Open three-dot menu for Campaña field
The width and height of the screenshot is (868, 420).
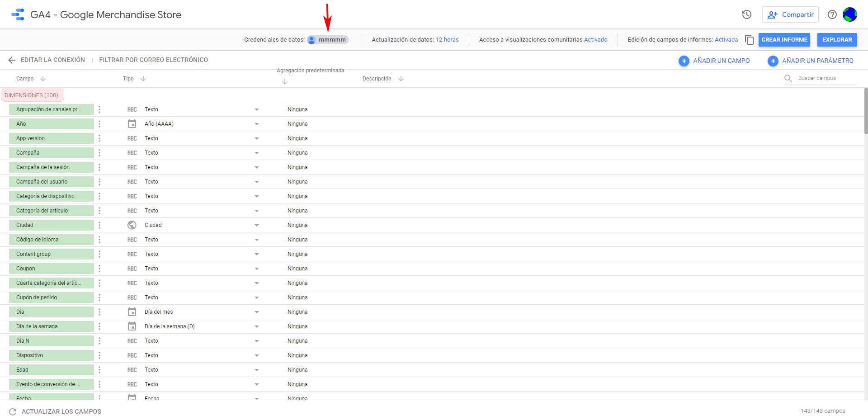pos(99,153)
